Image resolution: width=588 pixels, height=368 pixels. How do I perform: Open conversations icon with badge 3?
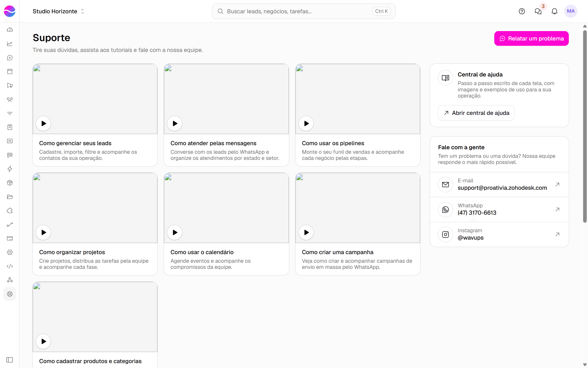538,11
